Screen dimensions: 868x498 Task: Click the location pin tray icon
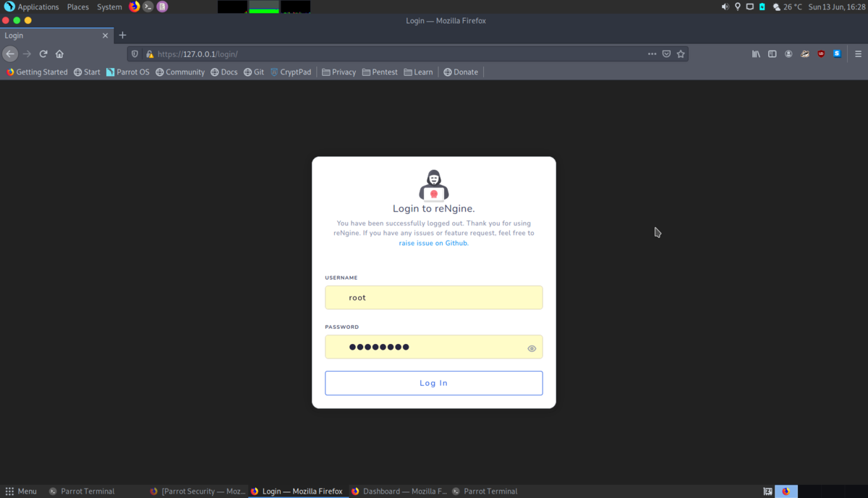pos(737,7)
